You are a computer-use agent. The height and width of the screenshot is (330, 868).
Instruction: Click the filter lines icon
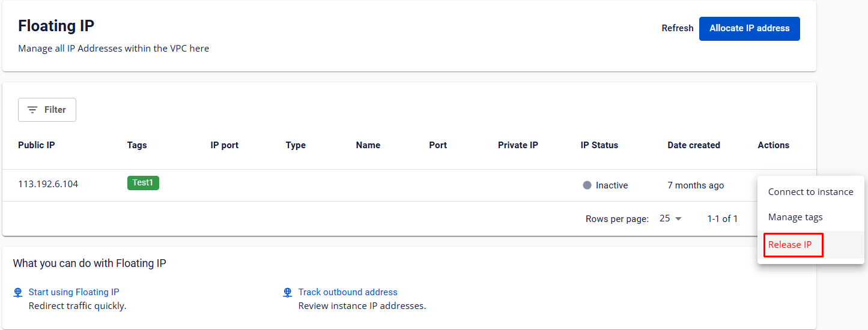click(x=32, y=110)
